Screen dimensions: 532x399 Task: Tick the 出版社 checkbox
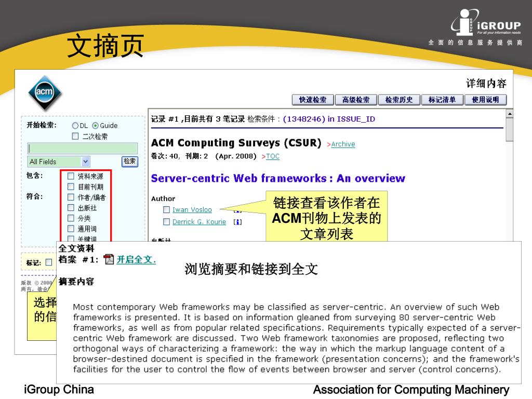[71, 207]
